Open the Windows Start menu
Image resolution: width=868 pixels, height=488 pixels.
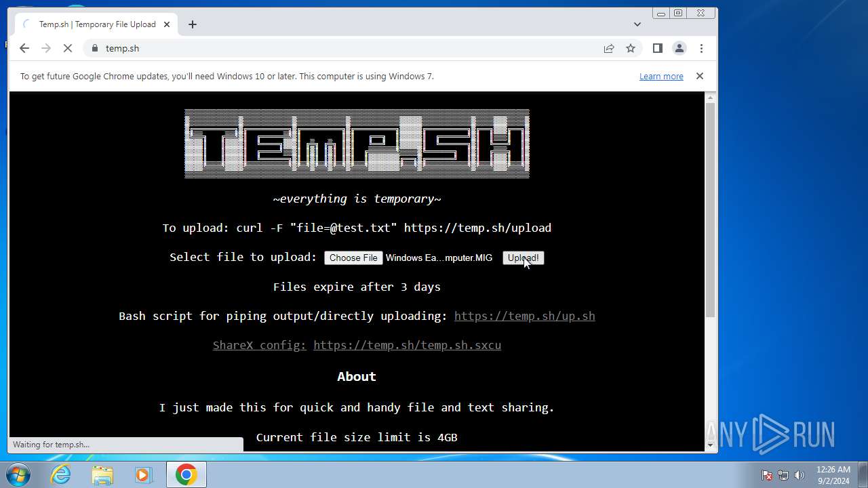click(x=18, y=474)
